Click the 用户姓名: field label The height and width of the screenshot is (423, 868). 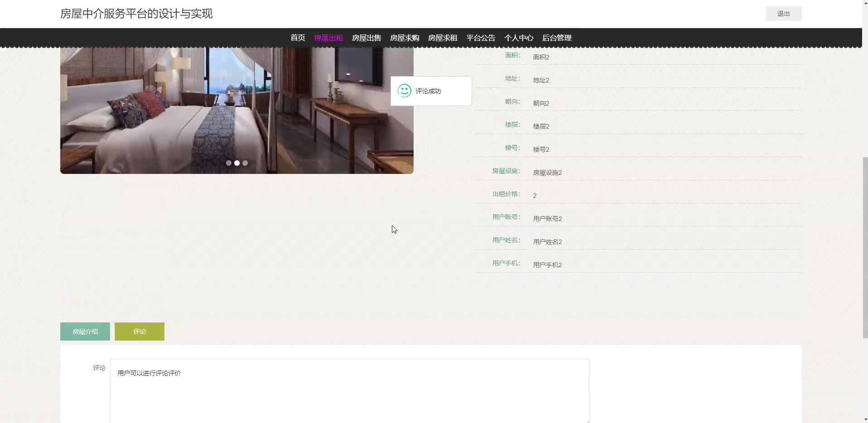[506, 240]
